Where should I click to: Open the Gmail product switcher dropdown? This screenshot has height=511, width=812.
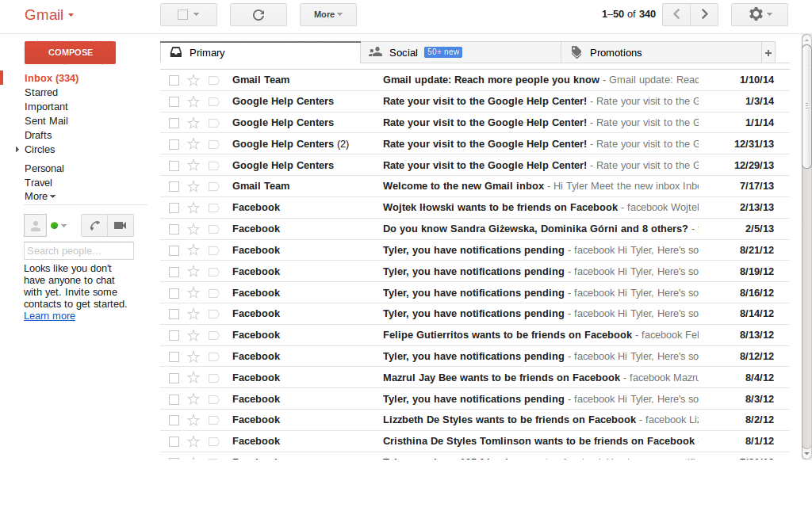pos(49,14)
